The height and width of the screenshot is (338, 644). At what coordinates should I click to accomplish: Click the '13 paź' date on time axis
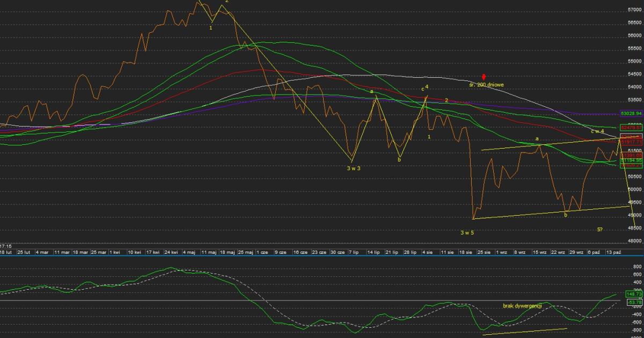[613, 252]
